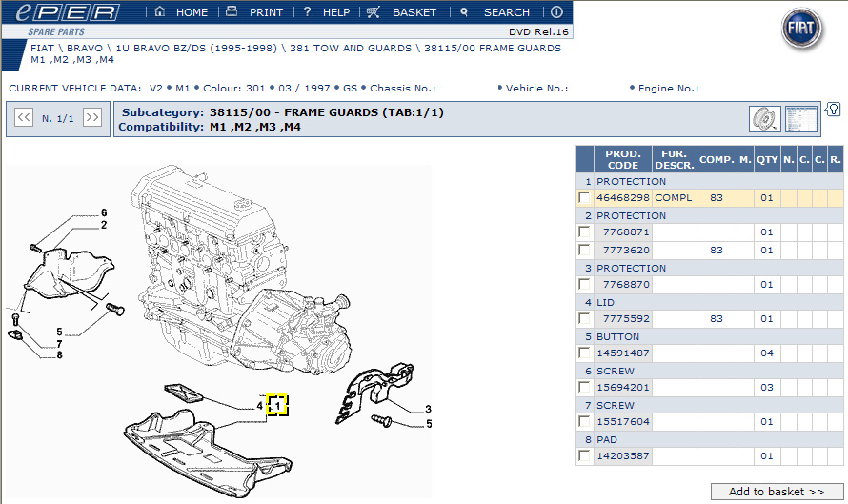Click 1U BRAVO BZ/DS (1995-1998) breadcrumb
The width and height of the screenshot is (848, 504).
tap(196, 49)
